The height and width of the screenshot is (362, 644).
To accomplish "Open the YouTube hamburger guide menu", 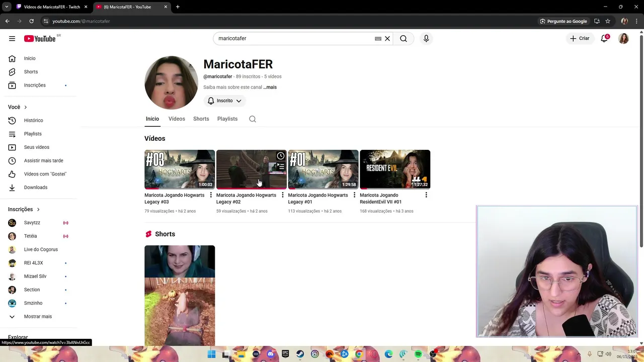I will tap(12, 39).
